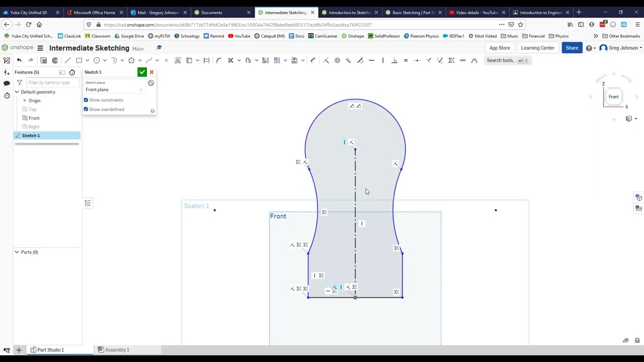Viewport: 644px width, 362px height.
Task: Apply the Coincident constraint
Action: (326, 60)
